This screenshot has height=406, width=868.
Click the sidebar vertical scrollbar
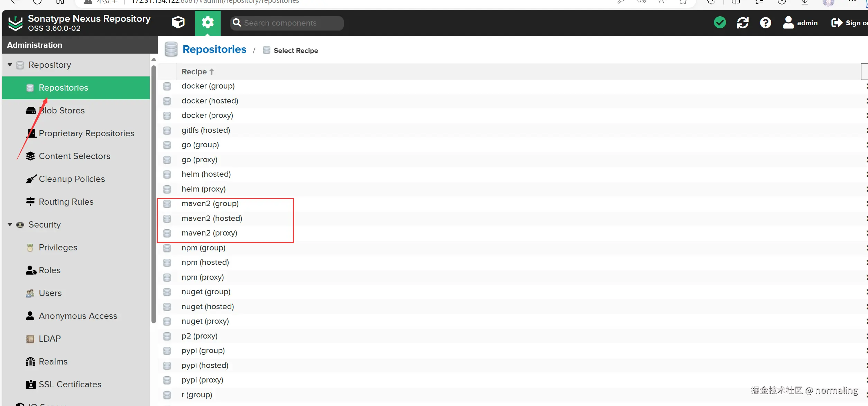(x=154, y=194)
